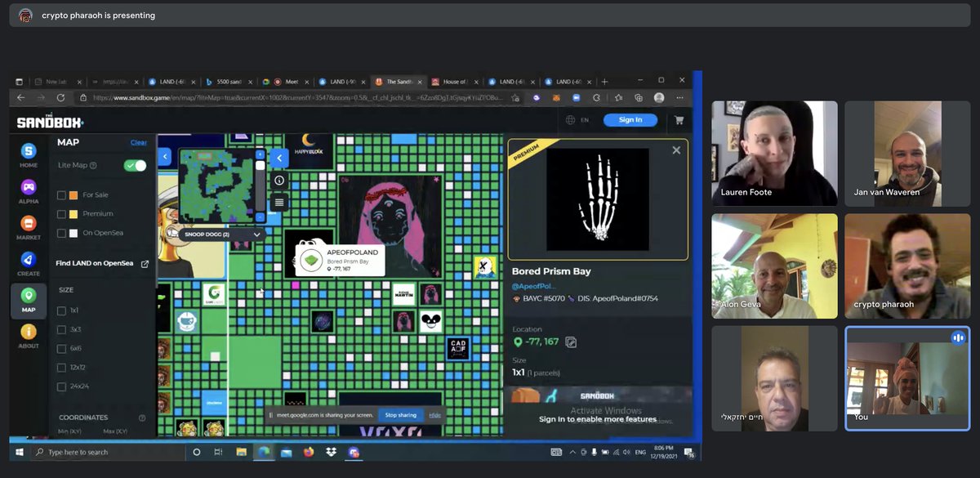Check the 6x6 size filter
The width and height of the screenshot is (980, 478).
[62, 349]
